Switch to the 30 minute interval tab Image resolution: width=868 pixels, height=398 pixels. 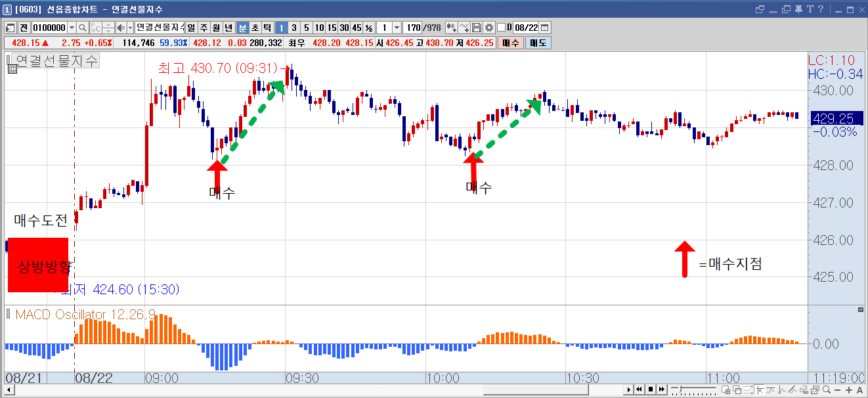[x=344, y=28]
